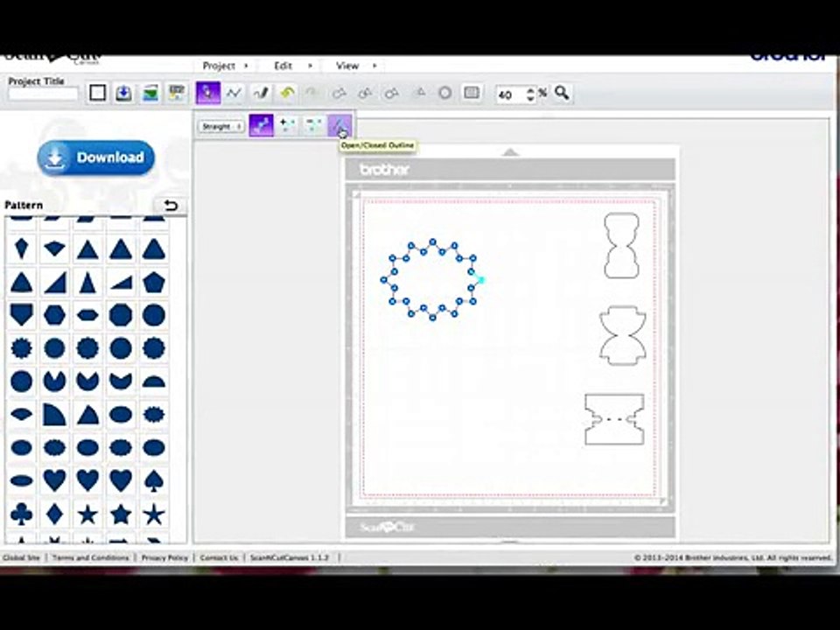840x630 pixels.
Task: Adjust zoom using the stepper arrows
Action: click(x=530, y=94)
